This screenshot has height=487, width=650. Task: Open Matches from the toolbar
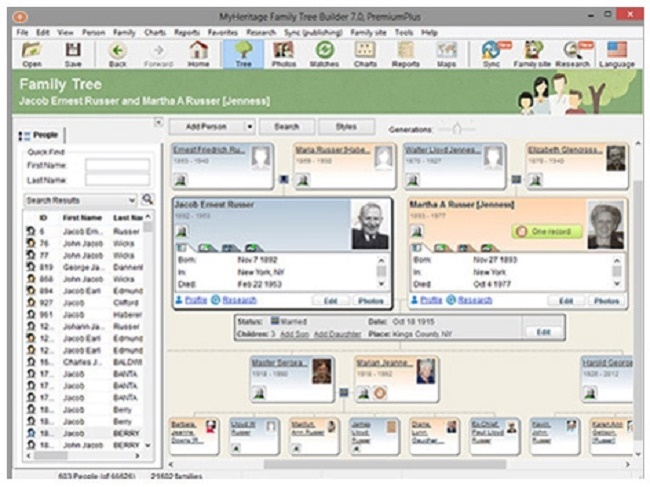(325, 54)
